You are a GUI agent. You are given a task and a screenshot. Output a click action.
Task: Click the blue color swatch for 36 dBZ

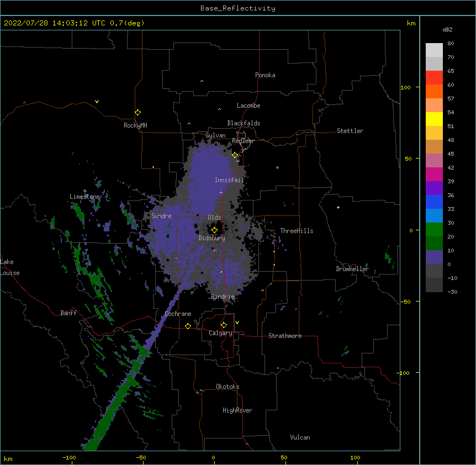(434, 202)
